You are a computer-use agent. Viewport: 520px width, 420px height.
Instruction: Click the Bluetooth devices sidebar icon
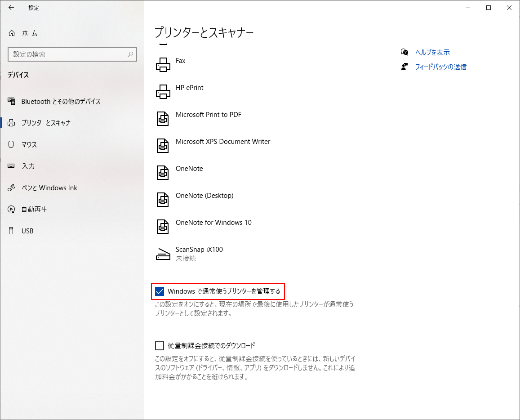click(x=11, y=101)
